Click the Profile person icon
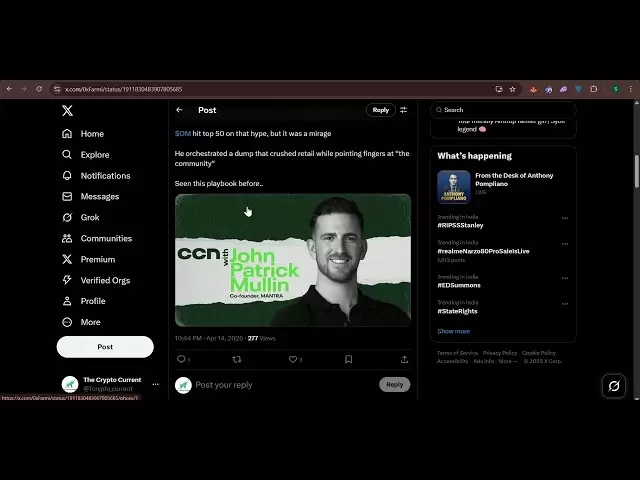The height and width of the screenshot is (480, 640). (x=67, y=301)
